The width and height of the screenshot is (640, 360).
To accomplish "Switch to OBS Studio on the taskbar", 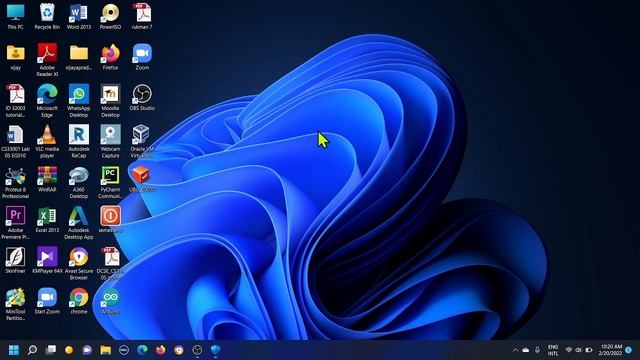I will pyautogui.click(x=197, y=350).
